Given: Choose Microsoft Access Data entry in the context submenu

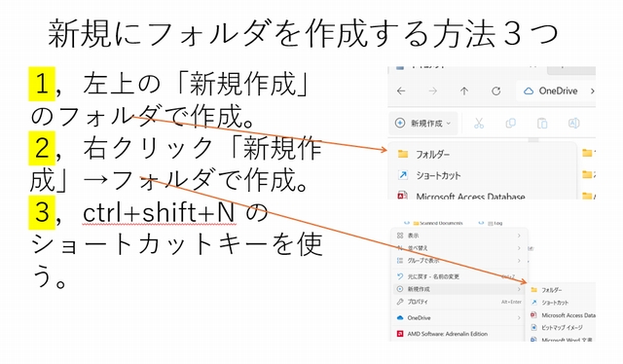Looking at the screenshot, I should point(564,315).
